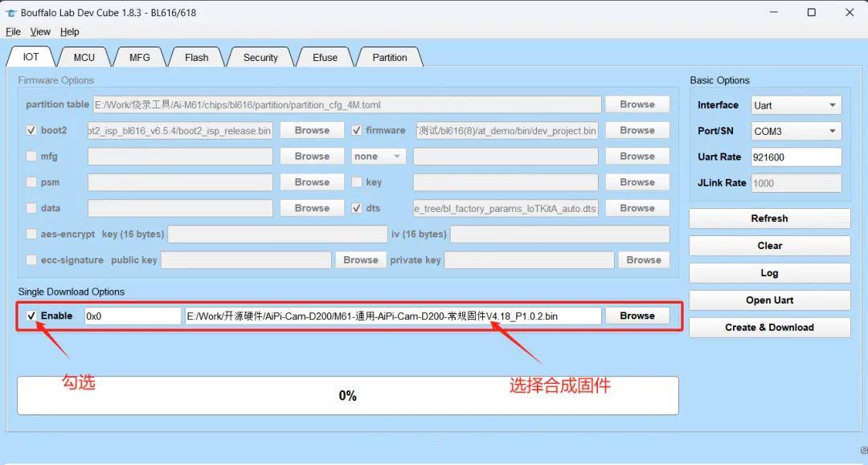Screen dimensions: 868x465
Task: Switch to the Security tab
Action: pyautogui.click(x=260, y=58)
